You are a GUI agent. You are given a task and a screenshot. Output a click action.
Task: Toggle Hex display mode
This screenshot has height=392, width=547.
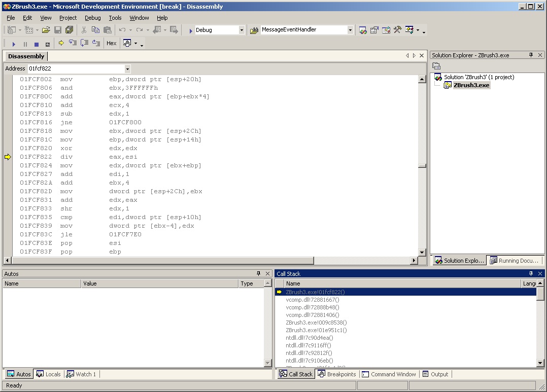tap(112, 44)
